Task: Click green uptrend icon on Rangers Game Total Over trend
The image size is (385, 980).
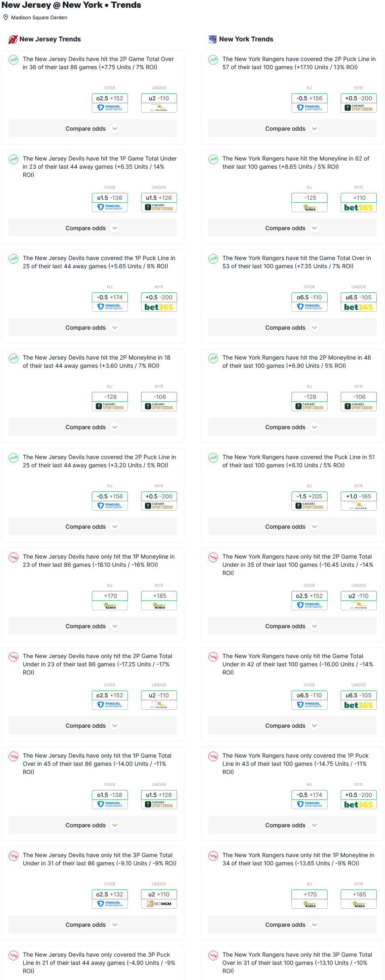Action: click(x=213, y=259)
